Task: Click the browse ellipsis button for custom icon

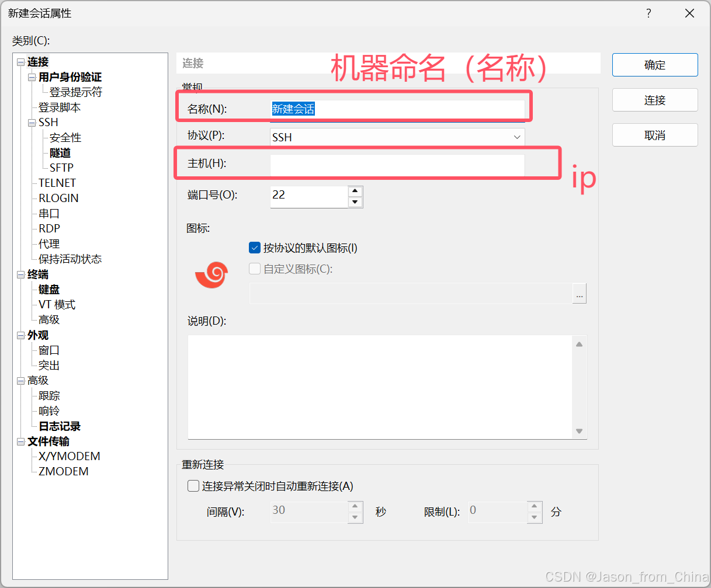Action: [580, 294]
